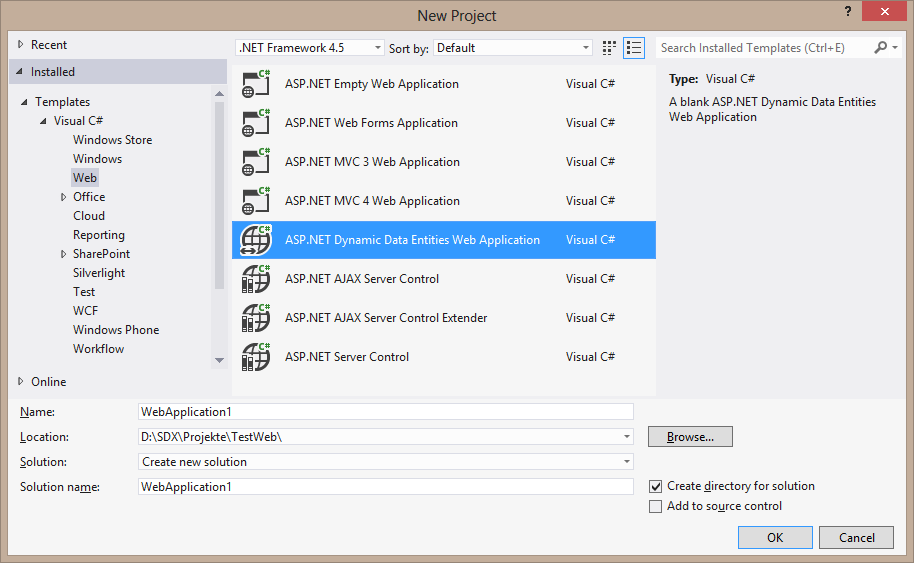Select the Windows Store category
The image size is (914, 563).
[112, 140]
